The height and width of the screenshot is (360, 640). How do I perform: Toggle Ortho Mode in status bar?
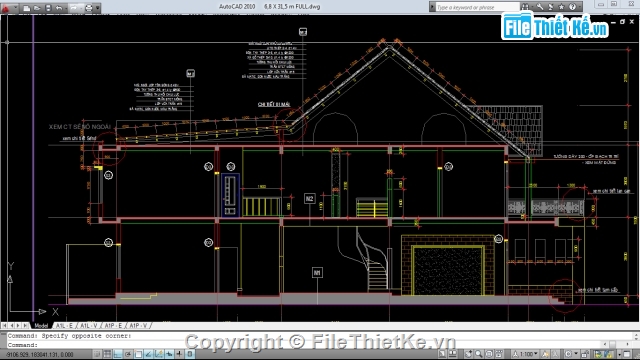(x=118, y=354)
